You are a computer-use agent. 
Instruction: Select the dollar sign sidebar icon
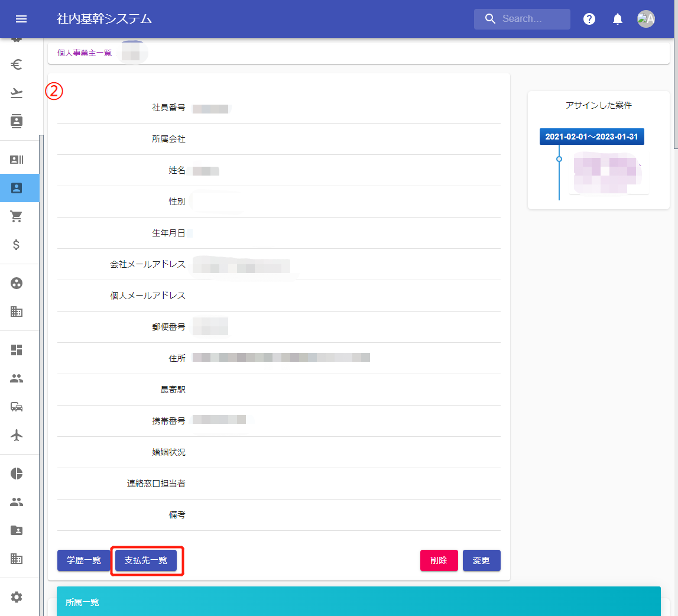[17, 244]
